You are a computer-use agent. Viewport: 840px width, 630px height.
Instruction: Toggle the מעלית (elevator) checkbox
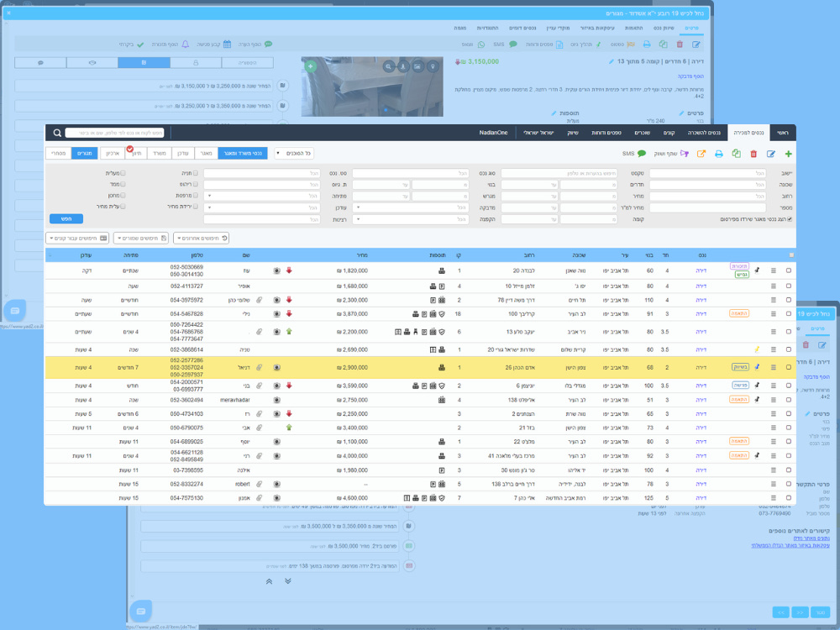click(123, 173)
